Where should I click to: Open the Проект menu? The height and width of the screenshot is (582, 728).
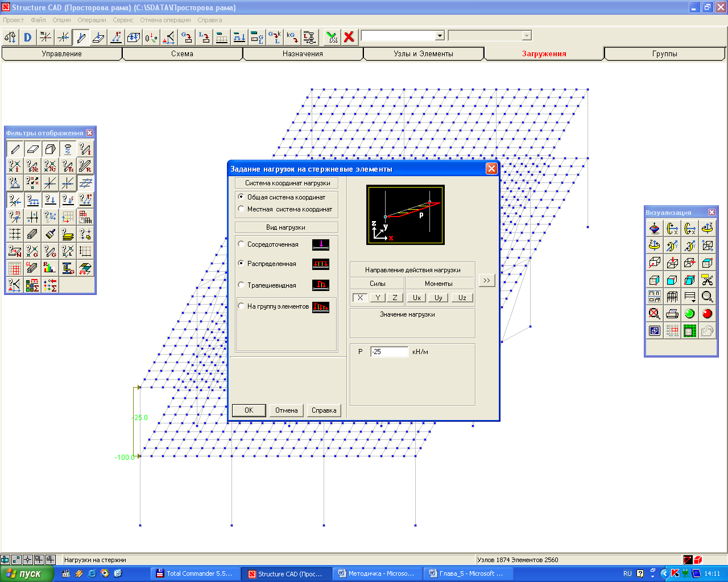click(14, 20)
